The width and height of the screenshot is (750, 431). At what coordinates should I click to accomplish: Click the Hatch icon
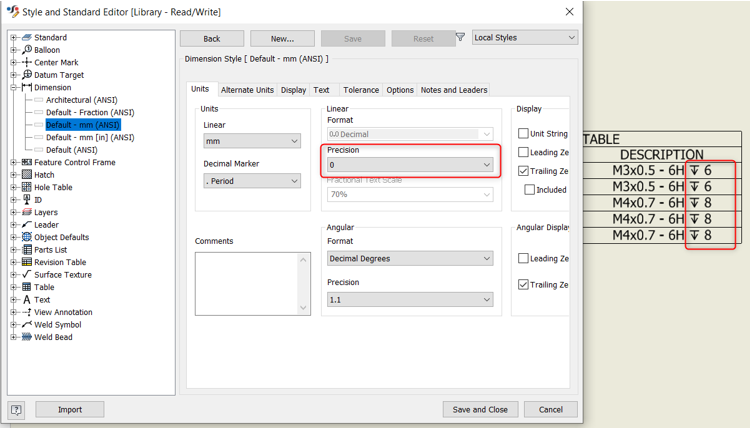[x=27, y=175]
